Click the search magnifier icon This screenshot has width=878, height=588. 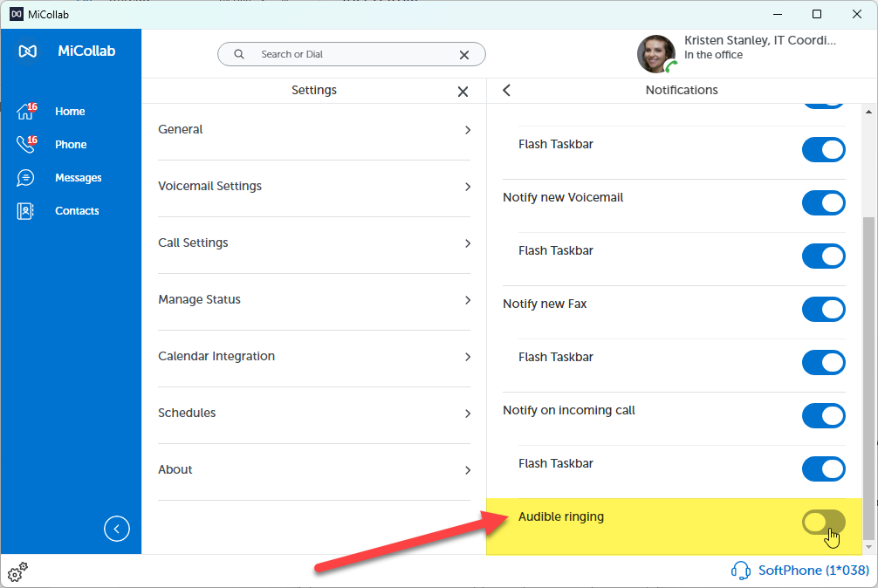click(239, 54)
